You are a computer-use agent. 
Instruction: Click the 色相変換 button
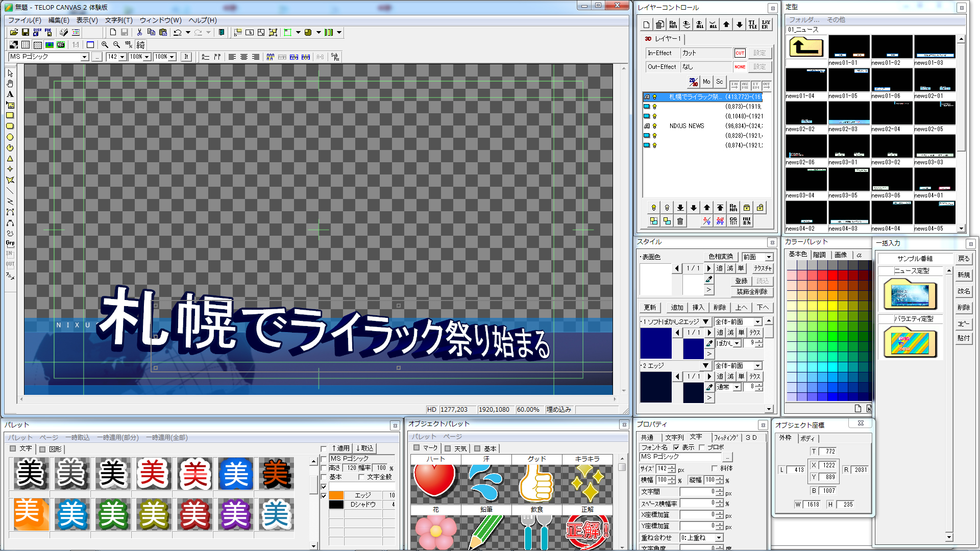[x=721, y=257]
